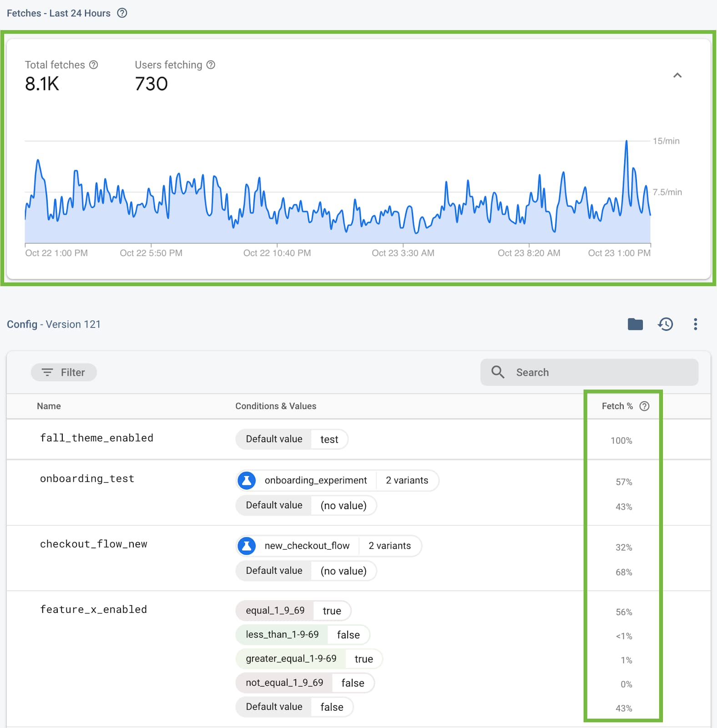This screenshot has width=717, height=728.
Task: Open the three-dot overflow menu
Action: pos(695,324)
